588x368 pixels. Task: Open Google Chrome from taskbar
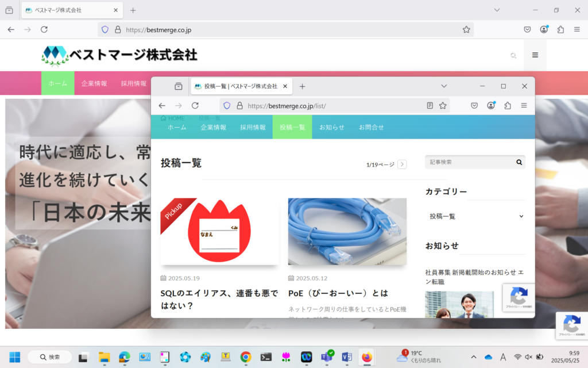click(246, 356)
